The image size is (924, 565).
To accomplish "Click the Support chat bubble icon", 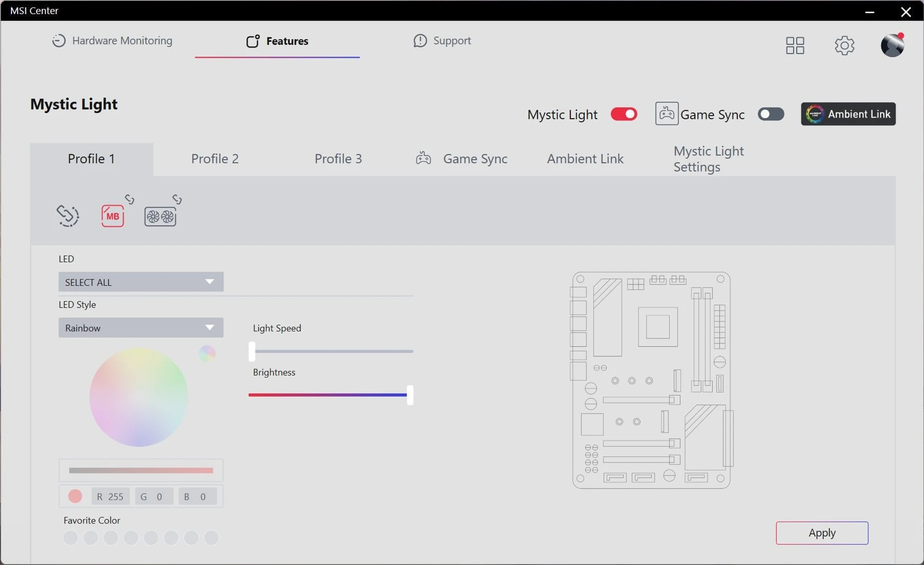I will (420, 40).
